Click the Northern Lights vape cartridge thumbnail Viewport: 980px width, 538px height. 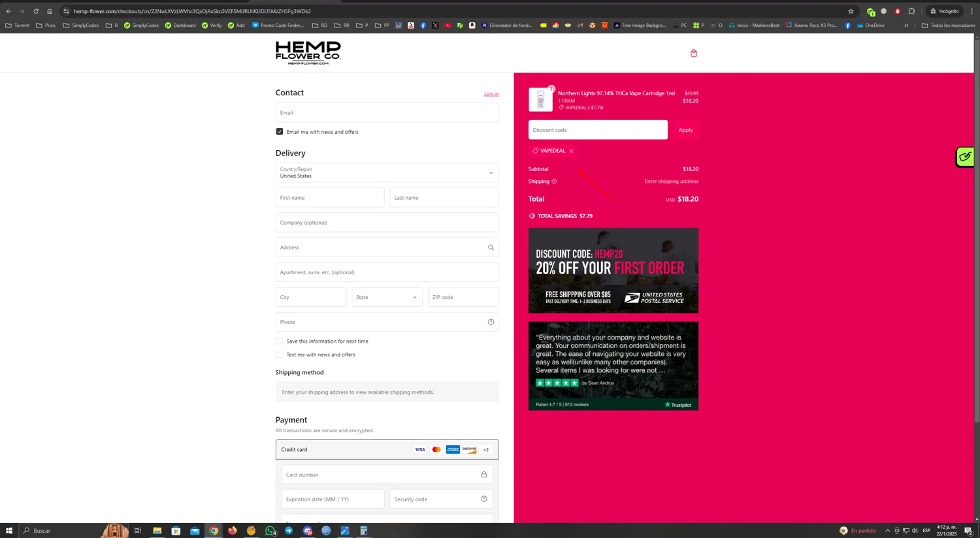click(540, 100)
